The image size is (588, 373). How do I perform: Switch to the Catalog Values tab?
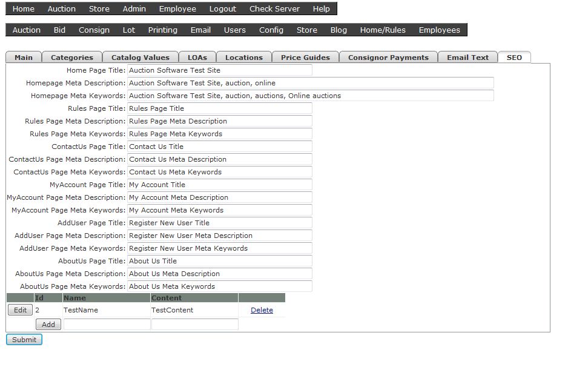140,58
